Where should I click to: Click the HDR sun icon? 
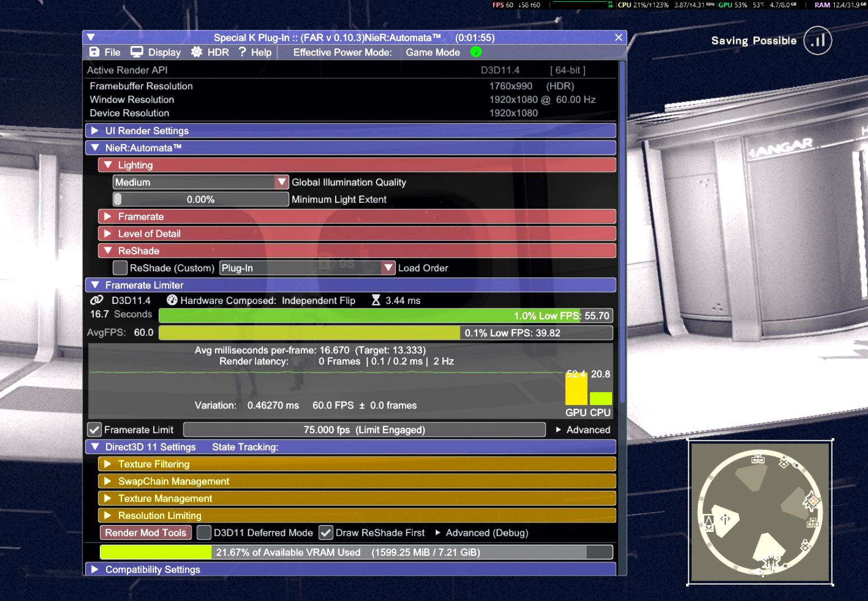pos(197,52)
